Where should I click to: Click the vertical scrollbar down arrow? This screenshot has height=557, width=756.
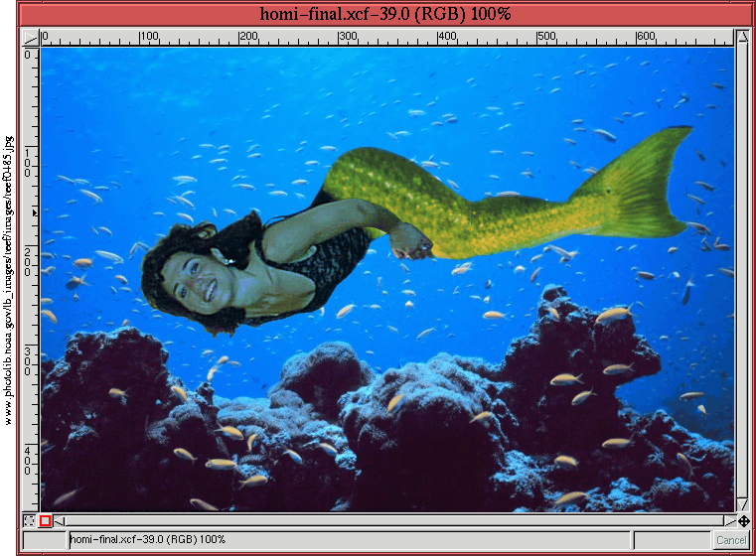[x=742, y=504]
